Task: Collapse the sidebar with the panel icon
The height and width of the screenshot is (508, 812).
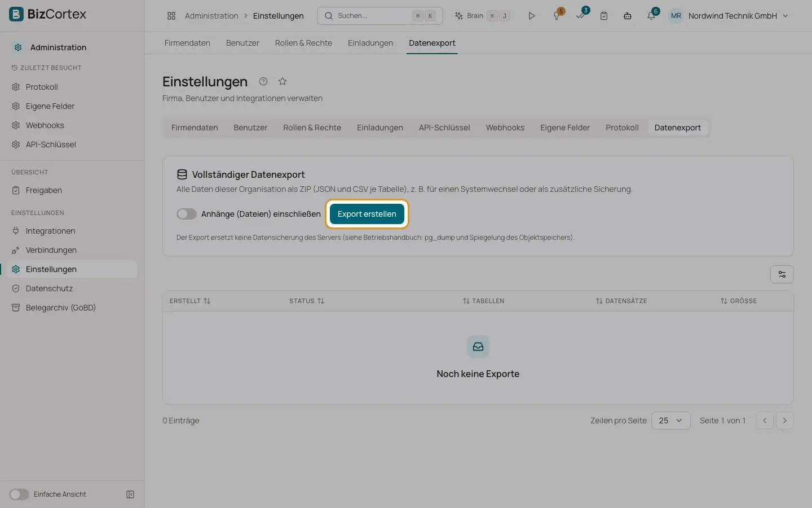Action: click(x=130, y=494)
